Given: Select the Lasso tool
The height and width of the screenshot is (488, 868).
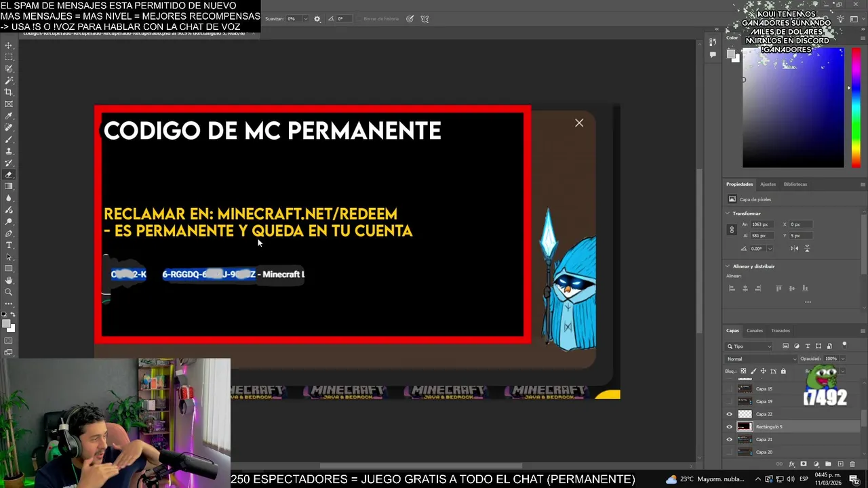Looking at the screenshot, I should pos(9,68).
